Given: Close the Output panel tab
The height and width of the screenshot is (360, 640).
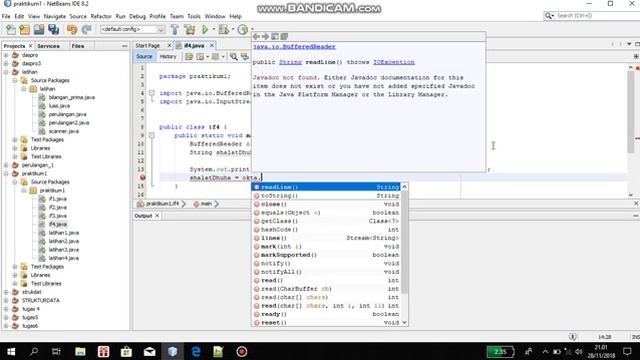Looking at the screenshot, I should [x=157, y=216].
